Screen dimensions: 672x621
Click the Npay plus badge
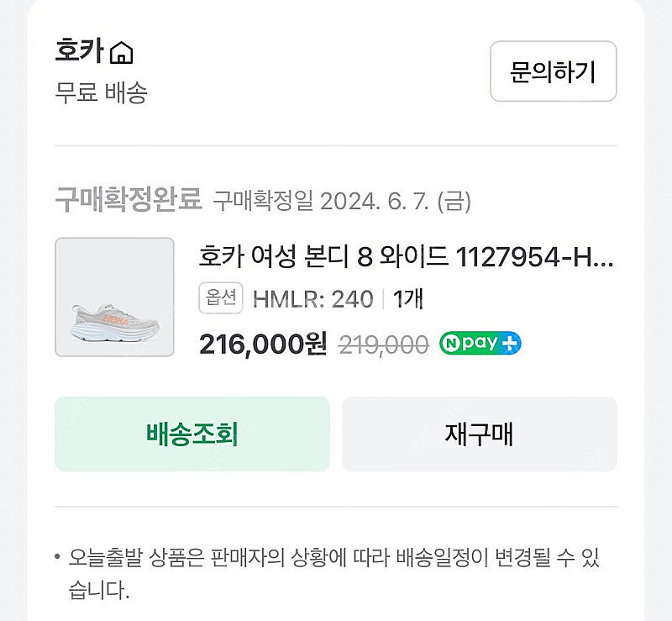[x=480, y=344]
